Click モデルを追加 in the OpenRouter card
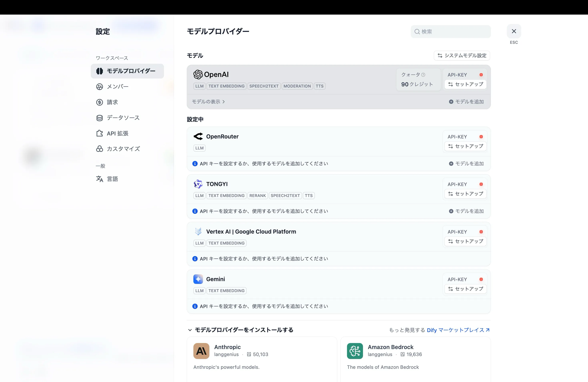This screenshot has height=382, width=588. coord(466,164)
